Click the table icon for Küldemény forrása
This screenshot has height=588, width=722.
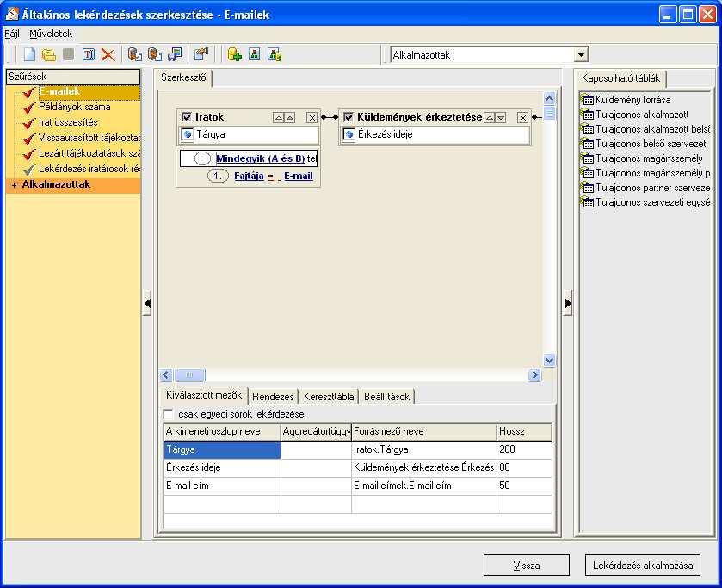[587, 100]
